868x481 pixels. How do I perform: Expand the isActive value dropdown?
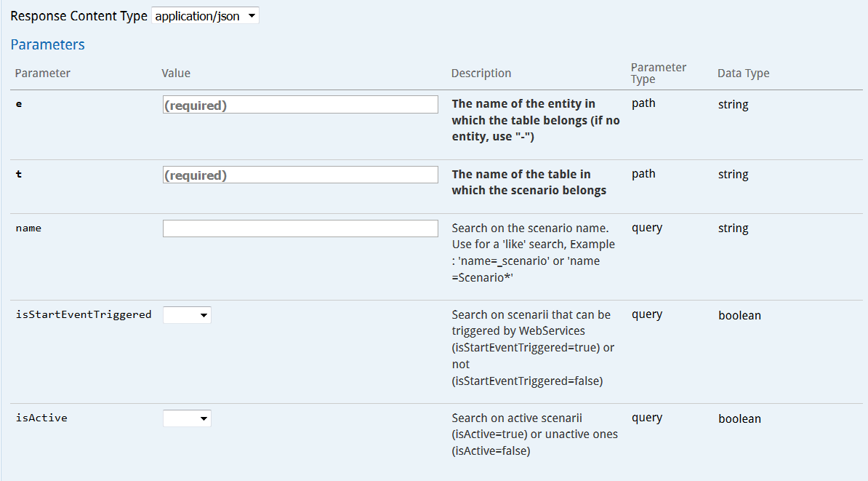(x=187, y=418)
